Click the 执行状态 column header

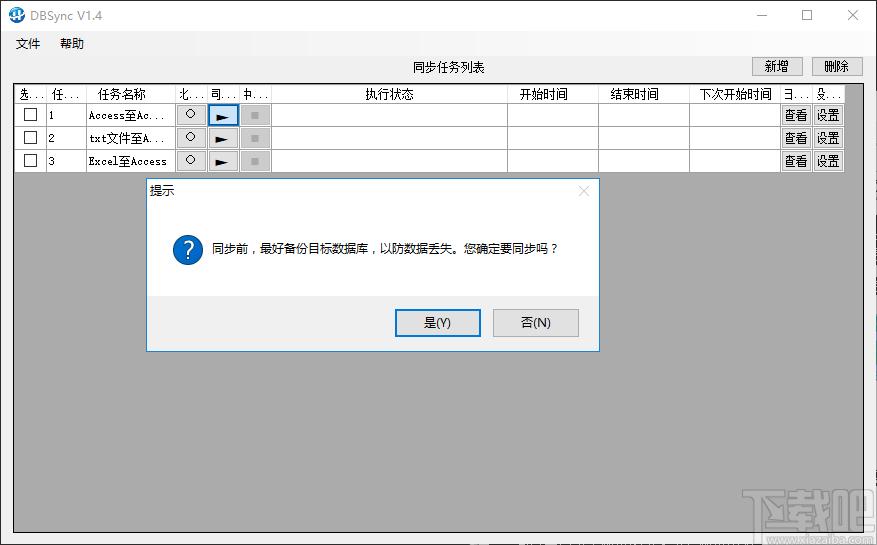(x=390, y=94)
